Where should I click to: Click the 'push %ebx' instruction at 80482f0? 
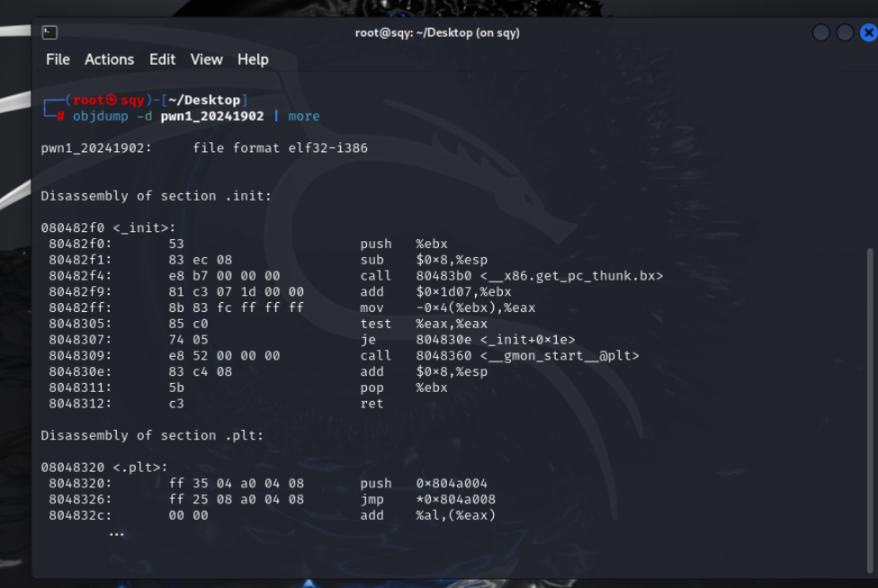click(404, 244)
